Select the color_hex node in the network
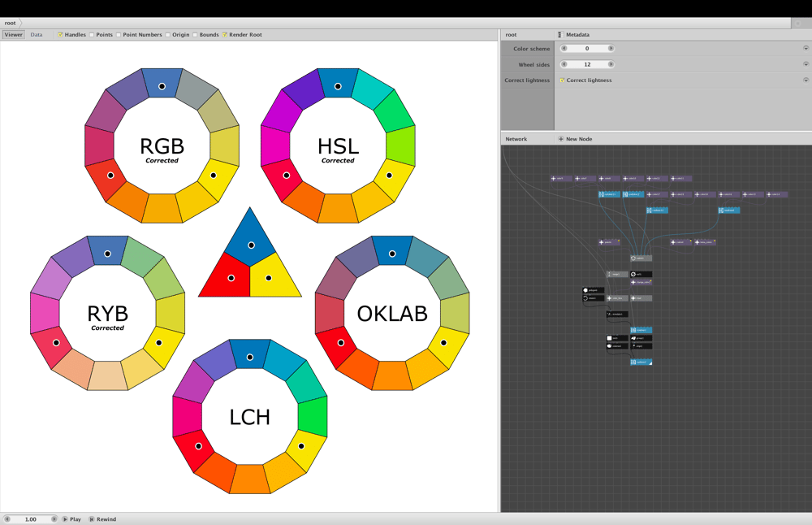The height and width of the screenshot is (525, 812). [617, 298]
